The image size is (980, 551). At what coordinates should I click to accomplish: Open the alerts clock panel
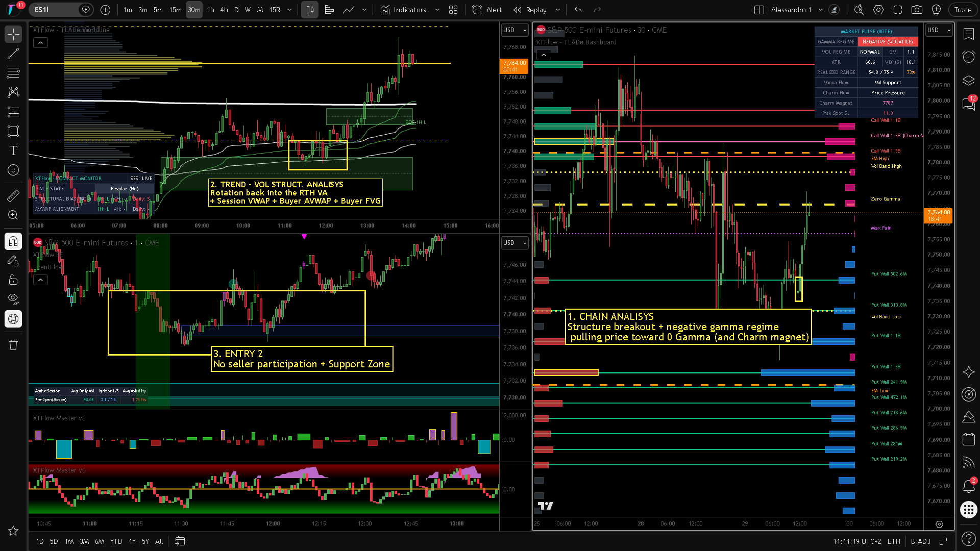pyautogui.click(x=968, y=57)
